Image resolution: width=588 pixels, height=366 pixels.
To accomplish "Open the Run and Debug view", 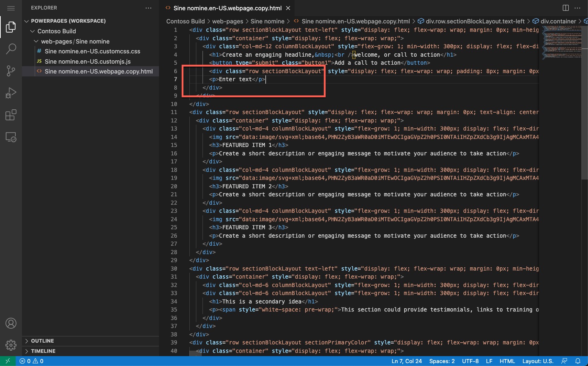I will 11,93.
